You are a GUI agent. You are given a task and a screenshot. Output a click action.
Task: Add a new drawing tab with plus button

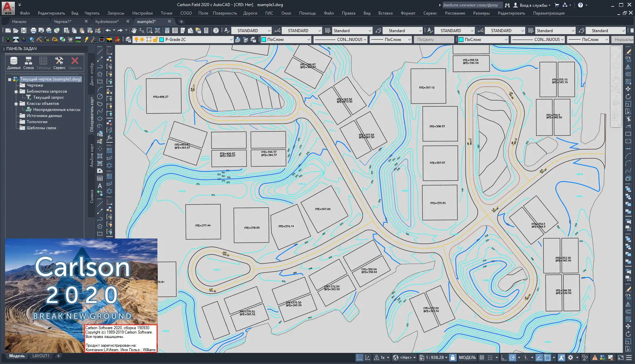181,22
